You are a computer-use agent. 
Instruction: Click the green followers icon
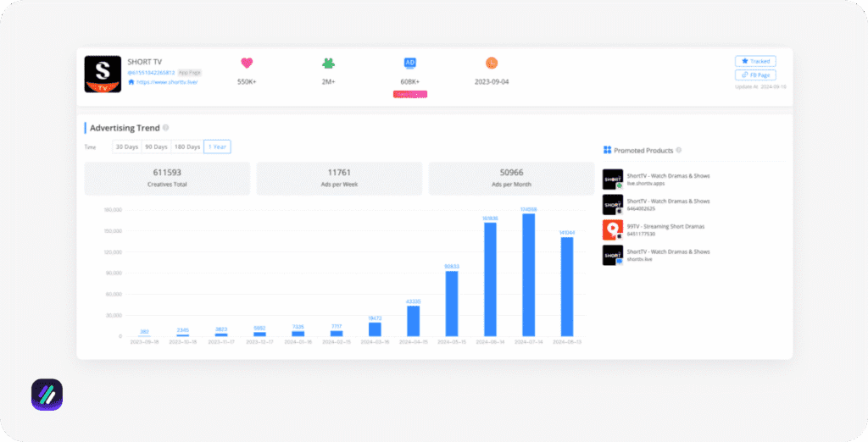328,63
